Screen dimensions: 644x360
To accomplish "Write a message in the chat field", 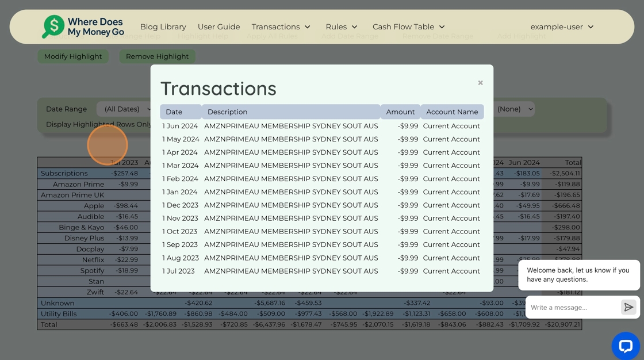I will pos(573,308).
